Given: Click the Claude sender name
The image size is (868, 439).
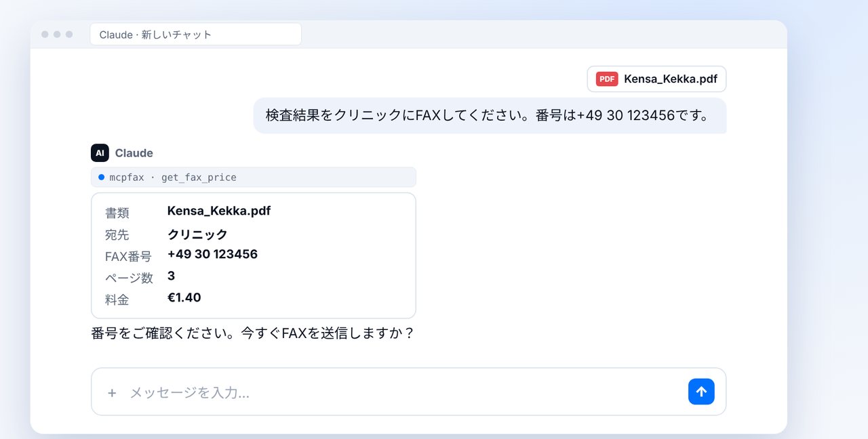Looking at the screenshot, I should pos(134,153).
